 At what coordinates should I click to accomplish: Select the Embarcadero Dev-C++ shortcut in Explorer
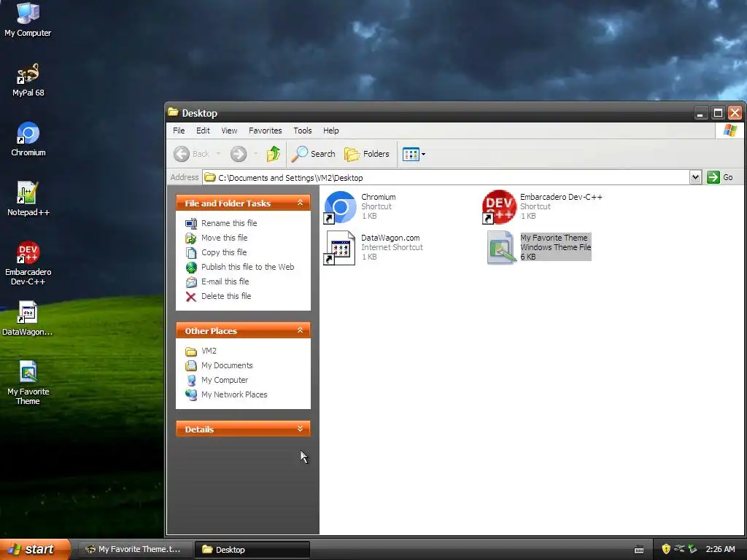click(x=499, y=206)
